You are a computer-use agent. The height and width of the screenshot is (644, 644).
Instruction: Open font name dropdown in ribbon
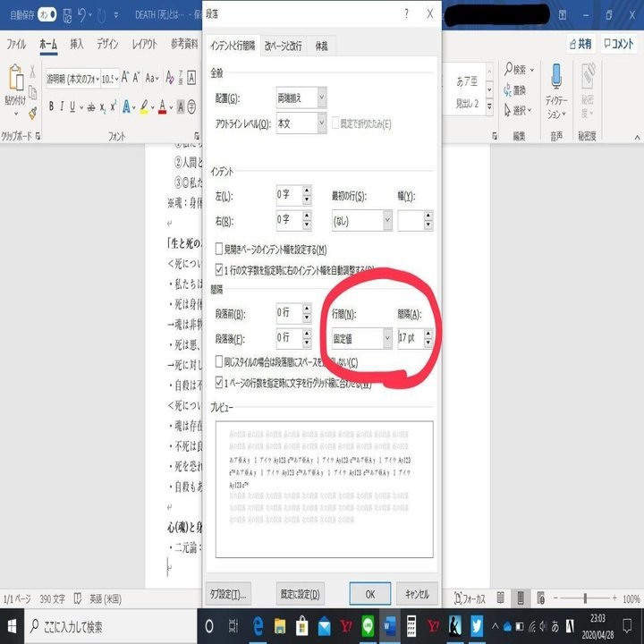(x=97, y=79)
